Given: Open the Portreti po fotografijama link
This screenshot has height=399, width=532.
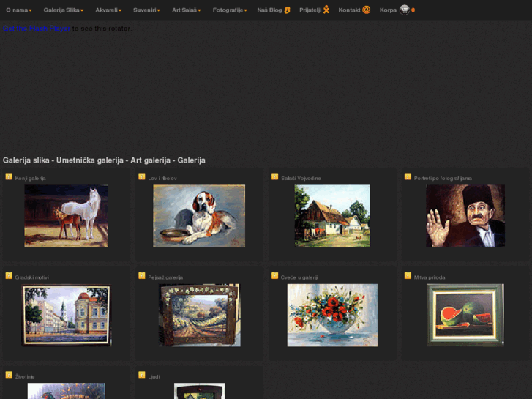Looking at the screenshot, I should pyautogui.click(x=443, y=178).
